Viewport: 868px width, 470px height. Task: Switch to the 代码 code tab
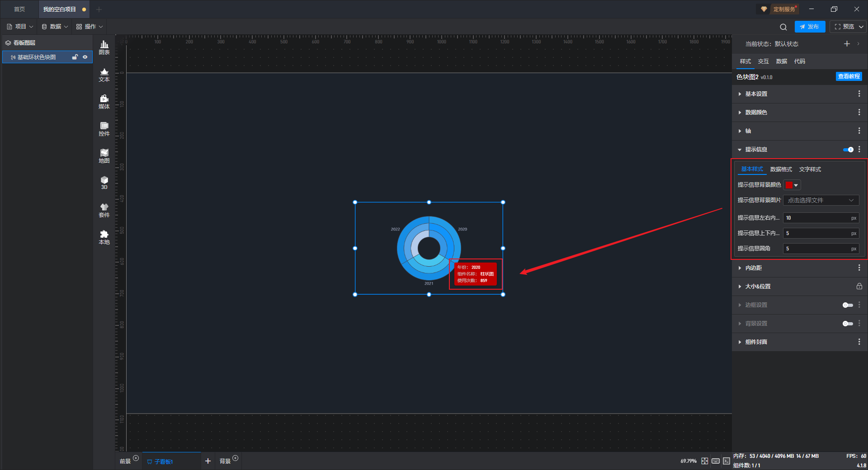[x=799, y=61]
